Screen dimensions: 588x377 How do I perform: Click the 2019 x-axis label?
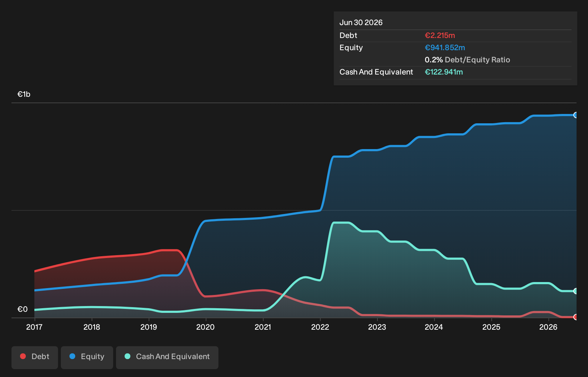(149, 327)
